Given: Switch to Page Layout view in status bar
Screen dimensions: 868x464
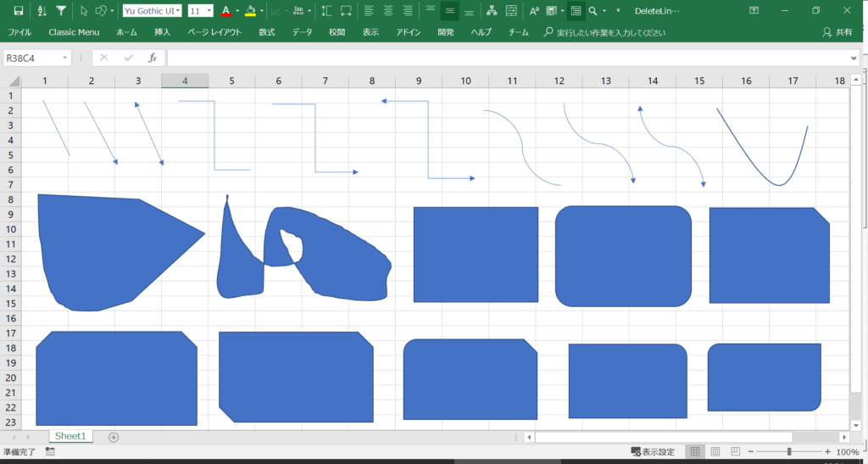Looking at the screenshot, I should pyautogui.click(x=715, y=452).
